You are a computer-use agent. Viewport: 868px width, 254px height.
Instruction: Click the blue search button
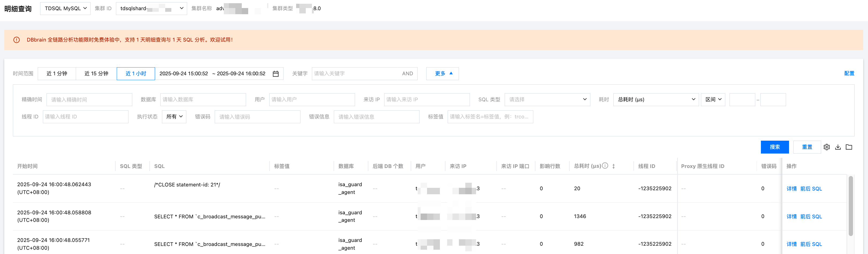[774, 147]
